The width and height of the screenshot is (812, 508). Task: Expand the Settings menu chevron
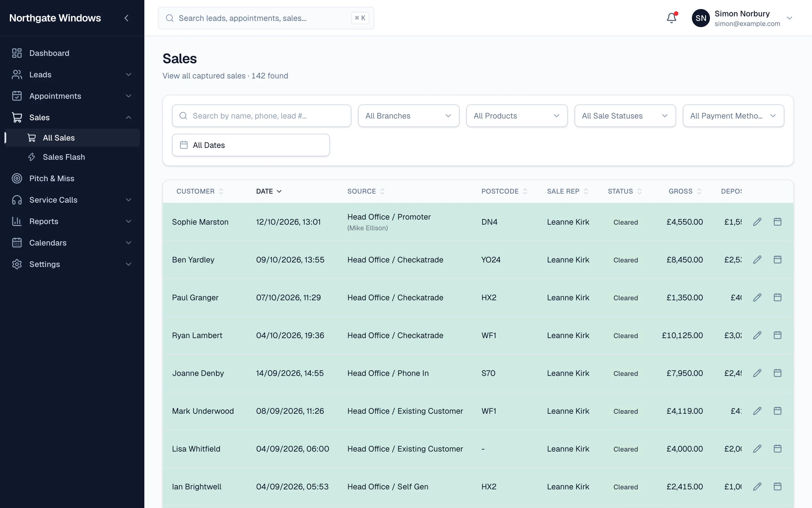(129, 264)
